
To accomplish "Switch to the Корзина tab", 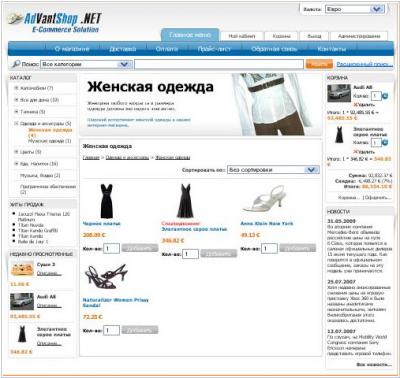I will [x=281, y=36].
